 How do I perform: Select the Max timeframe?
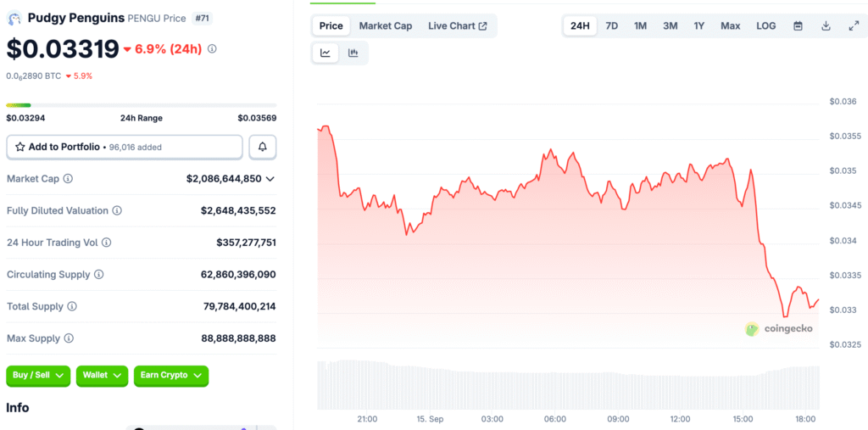pyautogui.click(x=731, y=26)
